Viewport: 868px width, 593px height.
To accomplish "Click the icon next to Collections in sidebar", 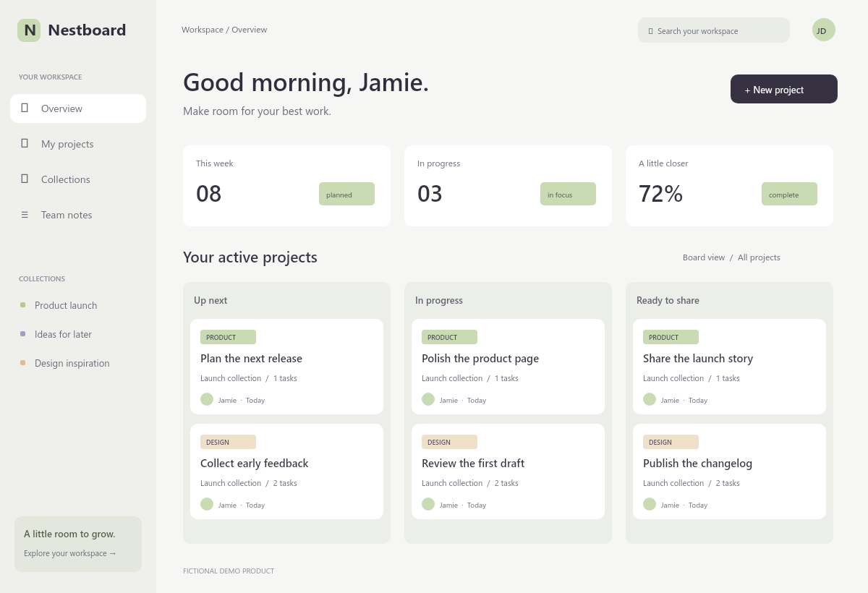I will (x=25, y=179).
